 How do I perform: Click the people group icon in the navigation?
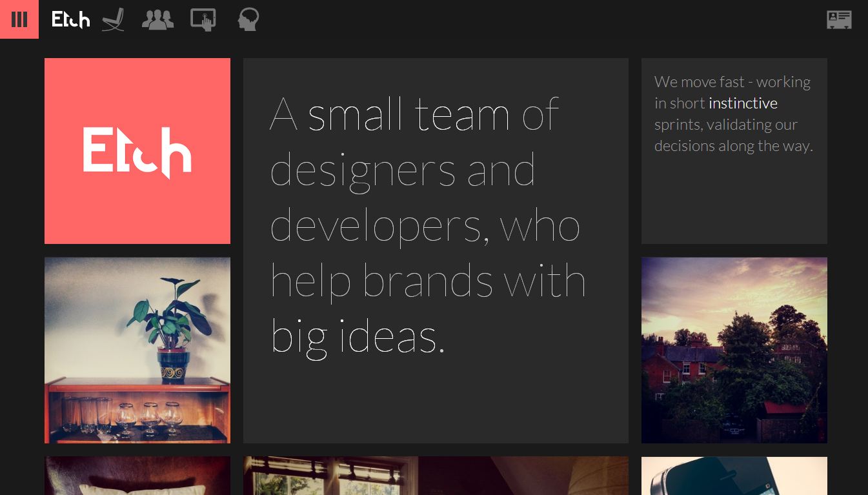point(157,20)
